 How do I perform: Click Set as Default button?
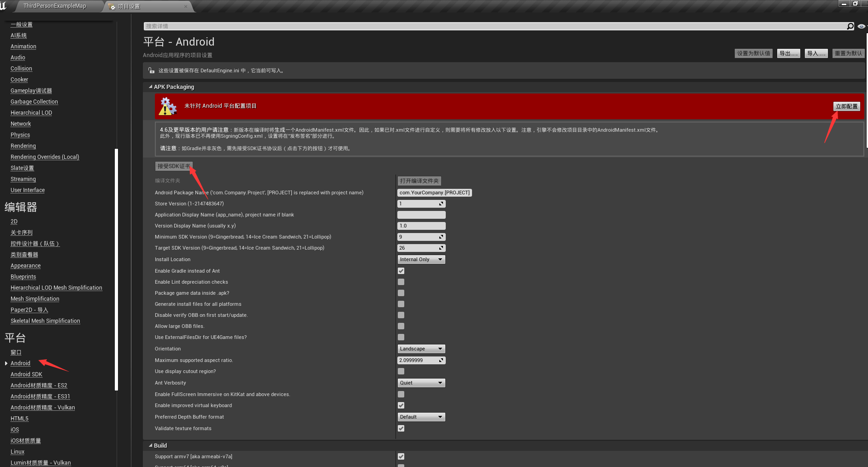click(x=753, y=53)
